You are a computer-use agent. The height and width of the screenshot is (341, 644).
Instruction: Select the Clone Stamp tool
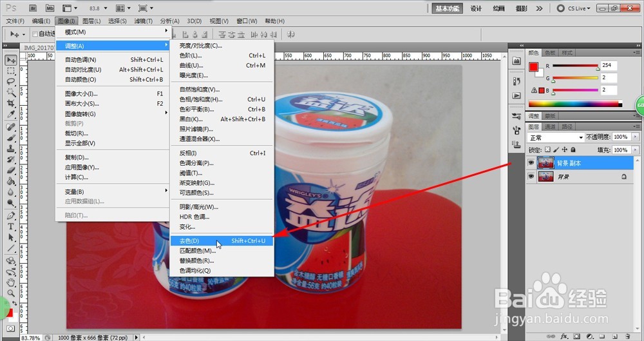click(x=11, y=148)
